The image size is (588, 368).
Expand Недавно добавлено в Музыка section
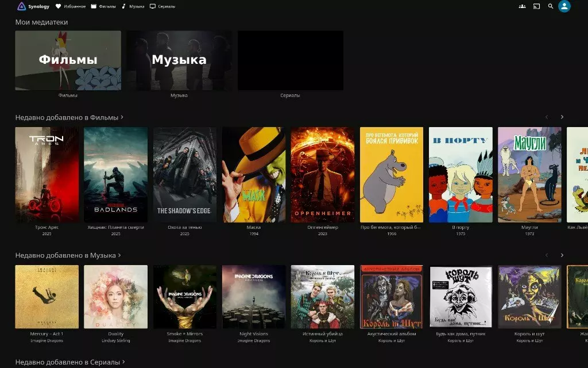[x=68, y=255]
